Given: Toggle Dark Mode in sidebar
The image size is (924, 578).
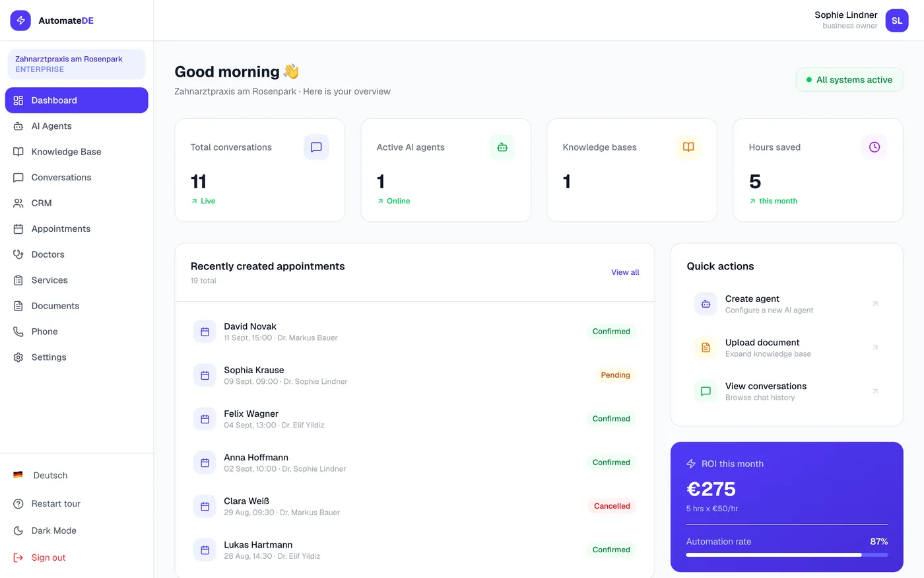Looking at the screenshot, I should click(x=77, y=530).
